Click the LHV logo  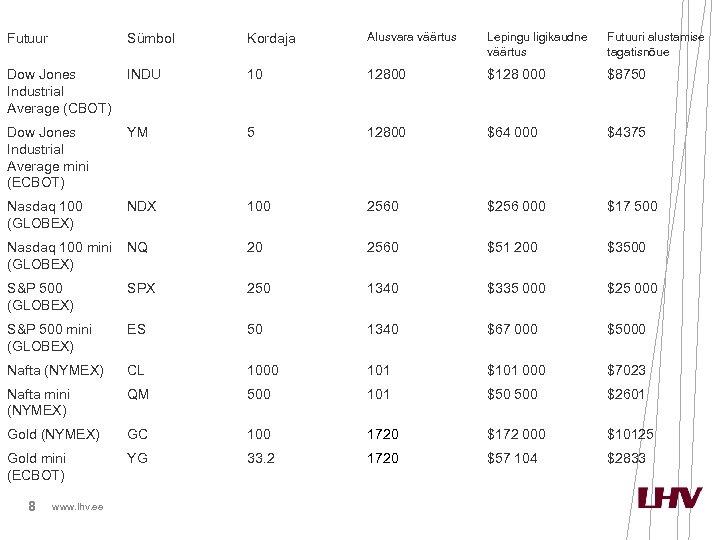pyautogui.click(x=669, y=498)
